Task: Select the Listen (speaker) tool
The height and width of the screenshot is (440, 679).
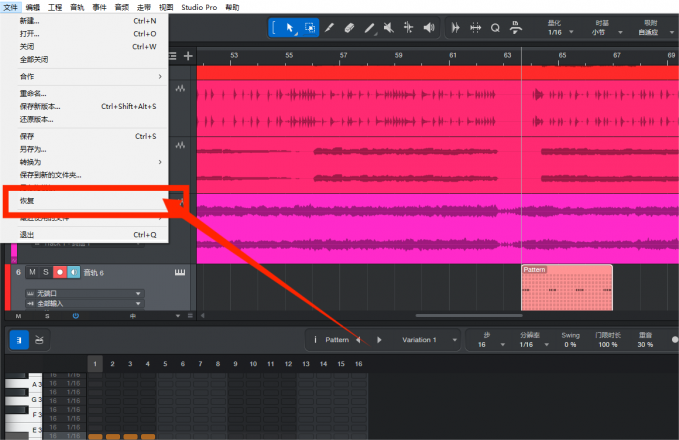Action: (x=429, y=28)
